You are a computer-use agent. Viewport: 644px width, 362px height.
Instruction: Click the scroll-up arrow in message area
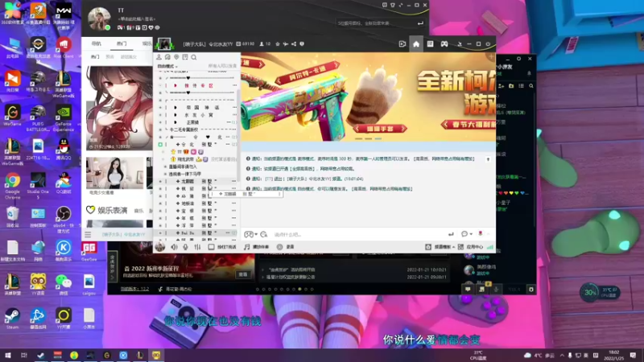tap(488, 159)
